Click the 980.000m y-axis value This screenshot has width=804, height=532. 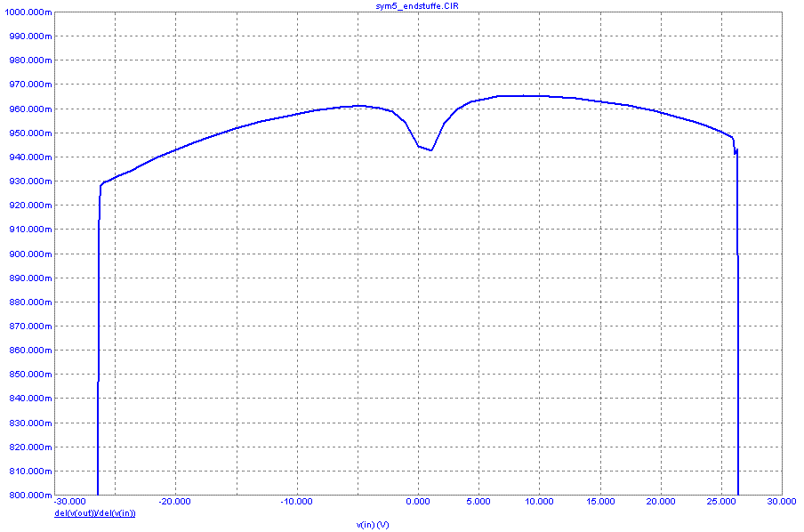click(31, 60)
